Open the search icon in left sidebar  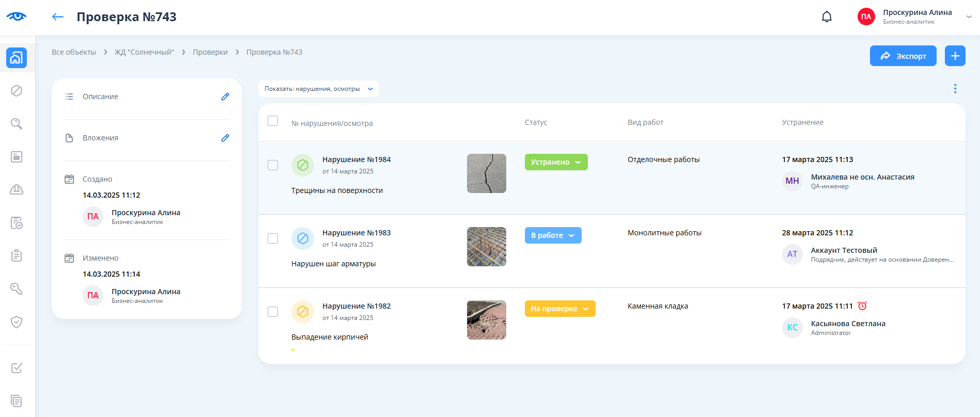[17, 124]
